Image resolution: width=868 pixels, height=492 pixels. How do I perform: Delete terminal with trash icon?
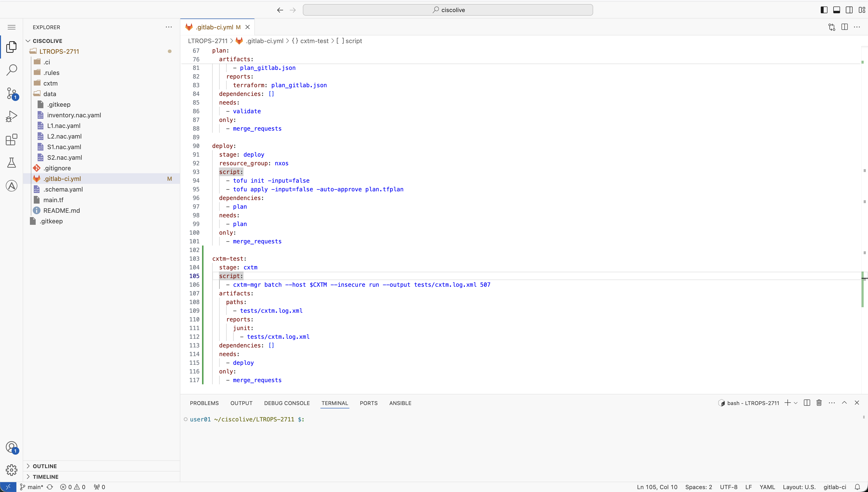coord(819,403)
